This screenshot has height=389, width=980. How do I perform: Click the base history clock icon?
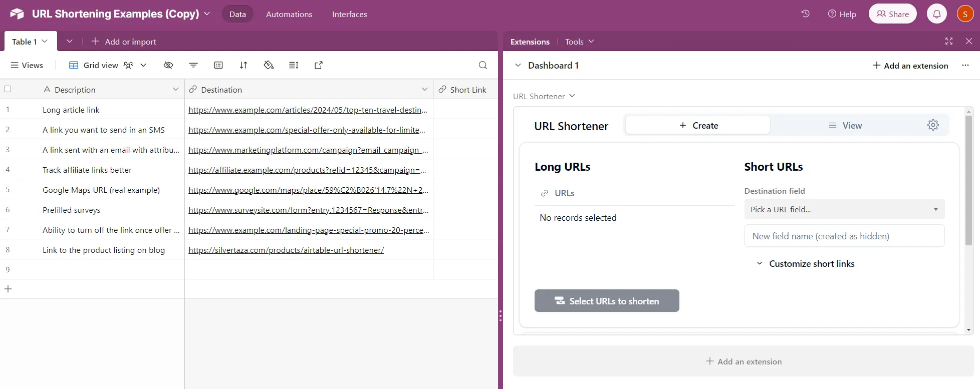click(x=805, y=14)
